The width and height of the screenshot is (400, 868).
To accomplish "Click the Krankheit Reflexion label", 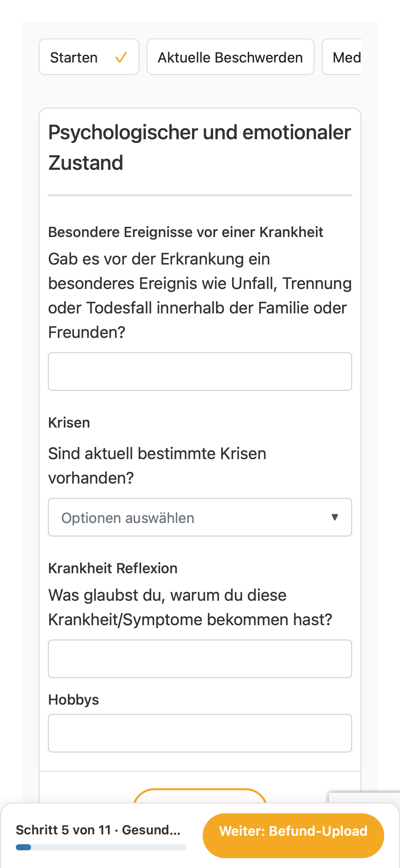I will click(113, 568).
